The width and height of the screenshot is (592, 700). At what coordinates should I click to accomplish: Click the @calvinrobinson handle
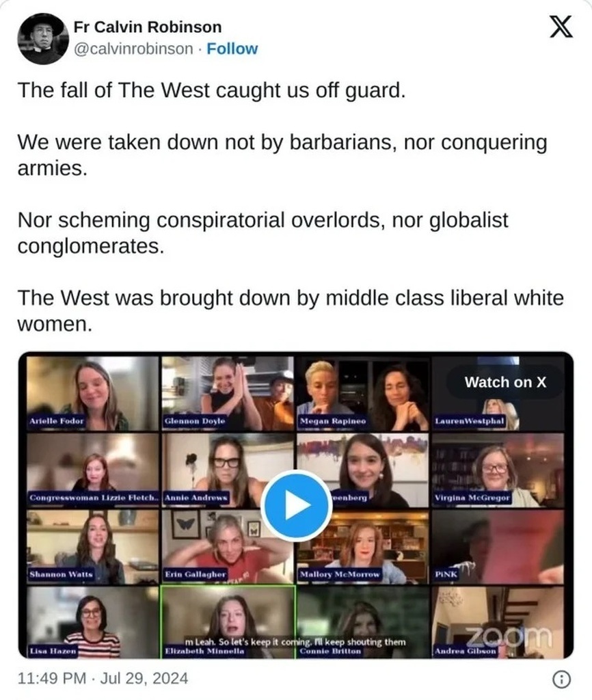[x=133, y=49]
